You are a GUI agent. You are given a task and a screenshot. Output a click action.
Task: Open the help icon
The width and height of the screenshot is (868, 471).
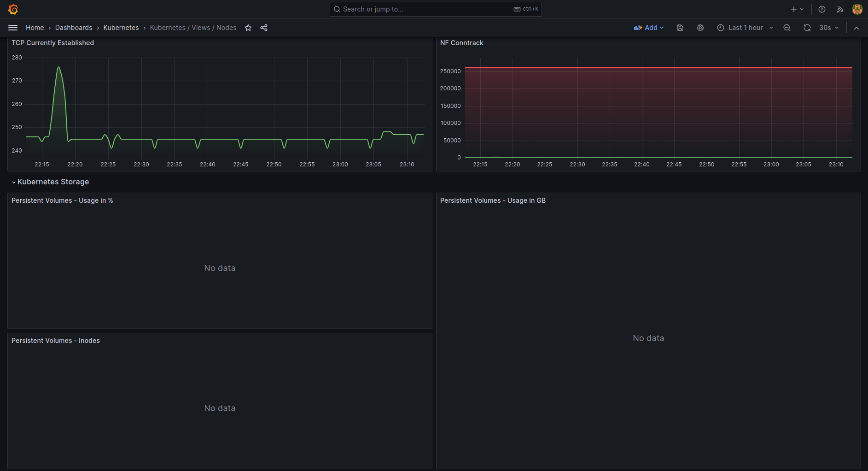point(821,9)
